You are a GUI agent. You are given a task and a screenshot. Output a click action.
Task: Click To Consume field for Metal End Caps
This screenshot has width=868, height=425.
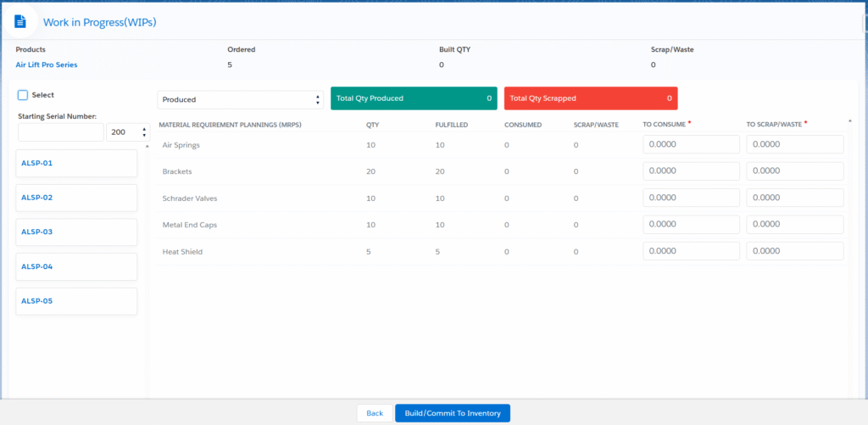[691, 225]
